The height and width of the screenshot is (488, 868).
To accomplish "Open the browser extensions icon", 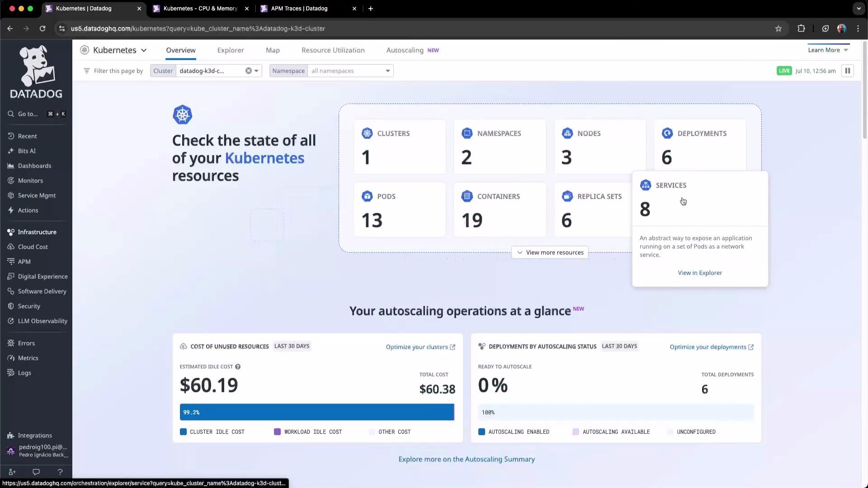I will coord(801,28).
